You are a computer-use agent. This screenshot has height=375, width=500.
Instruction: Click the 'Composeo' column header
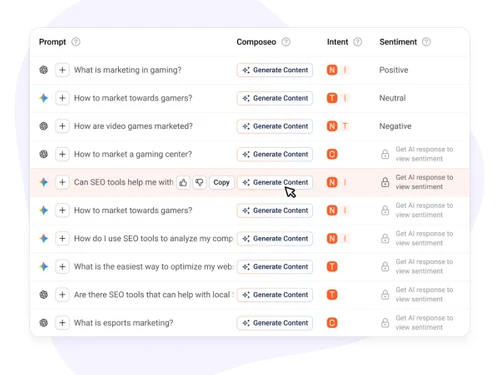[256, 42]
